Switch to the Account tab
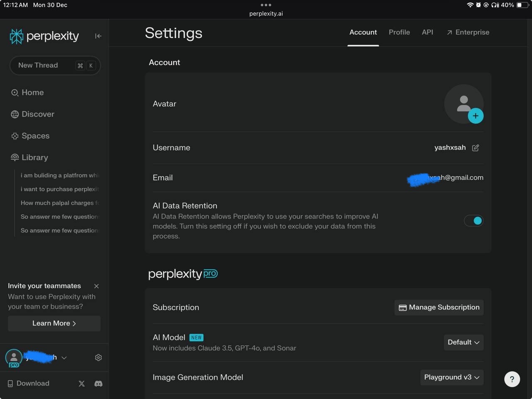This screenshot has height=399, width=532. (363, 32)
